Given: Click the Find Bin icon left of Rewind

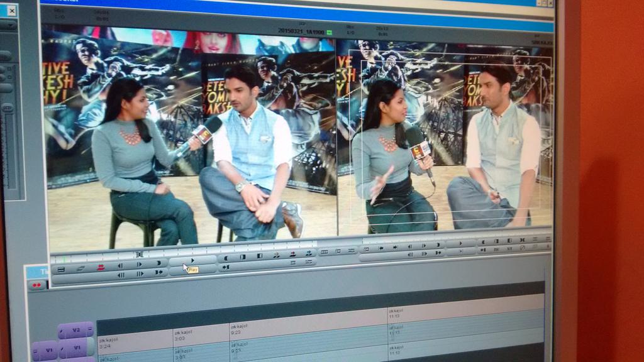Looking at the screenshot, I should (x=367, y=249).
